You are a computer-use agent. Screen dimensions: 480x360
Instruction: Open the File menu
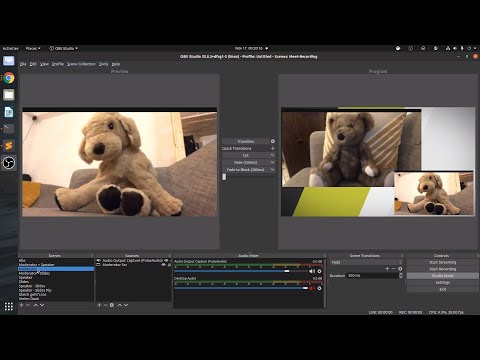(23, 64)
